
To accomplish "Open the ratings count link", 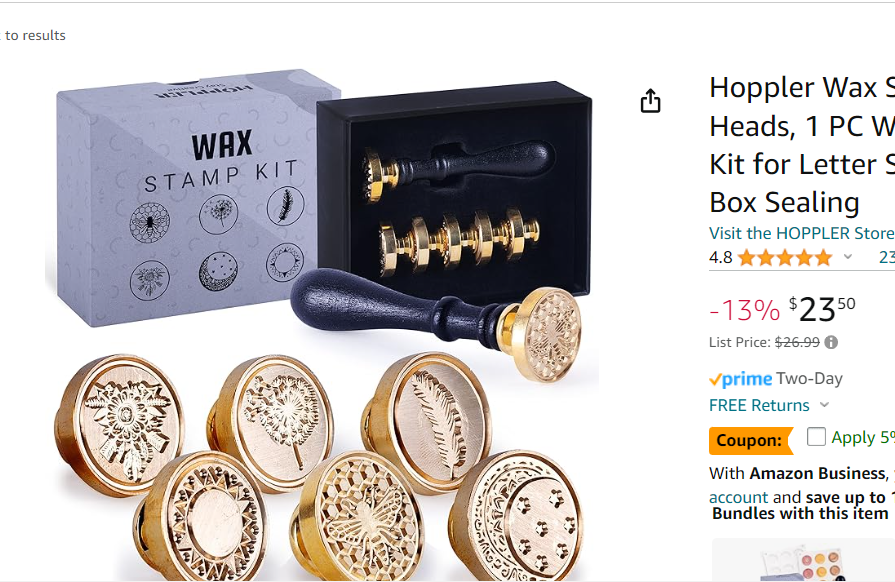I will [886, 257].
